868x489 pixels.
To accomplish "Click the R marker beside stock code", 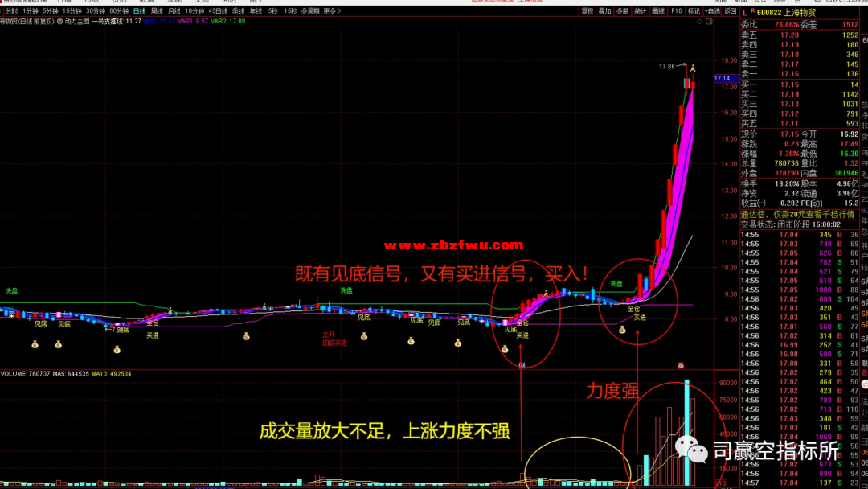I will [753, 11].
